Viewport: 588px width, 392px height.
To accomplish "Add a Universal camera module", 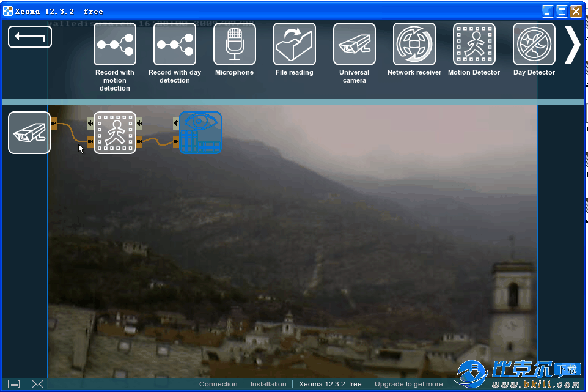I will pyautogui.click(x=355, y=44).
